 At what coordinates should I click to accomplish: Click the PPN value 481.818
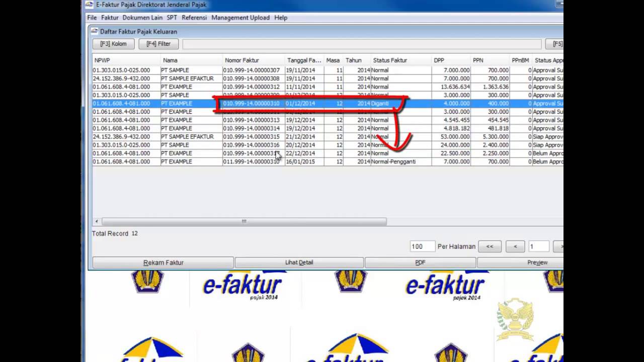(498, 128)
